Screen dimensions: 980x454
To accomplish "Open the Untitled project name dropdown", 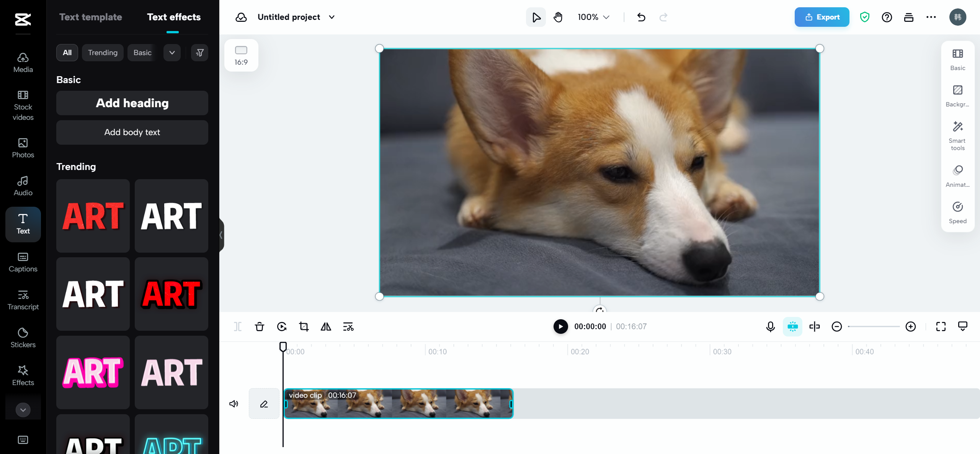I will (332, 17).
